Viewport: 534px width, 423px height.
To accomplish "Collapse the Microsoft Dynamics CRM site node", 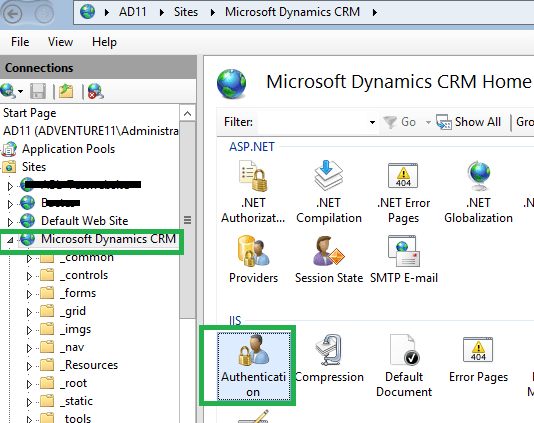I will pyautogui.click(x=10, y=240).
